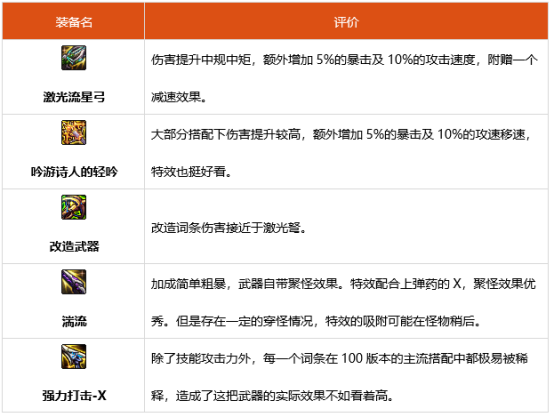Click the line starting 大部分搭配下伤害提升较高

(341, 134)
